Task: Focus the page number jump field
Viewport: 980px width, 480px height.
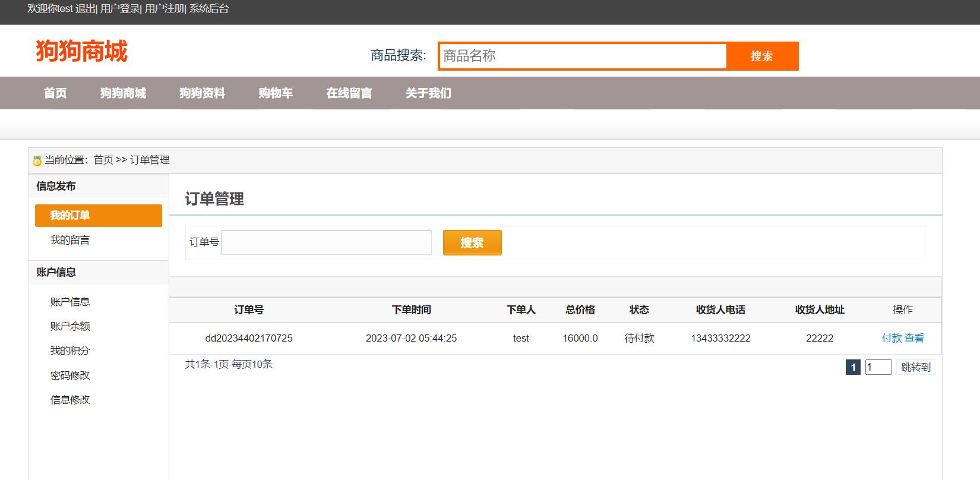Action: 878,367
